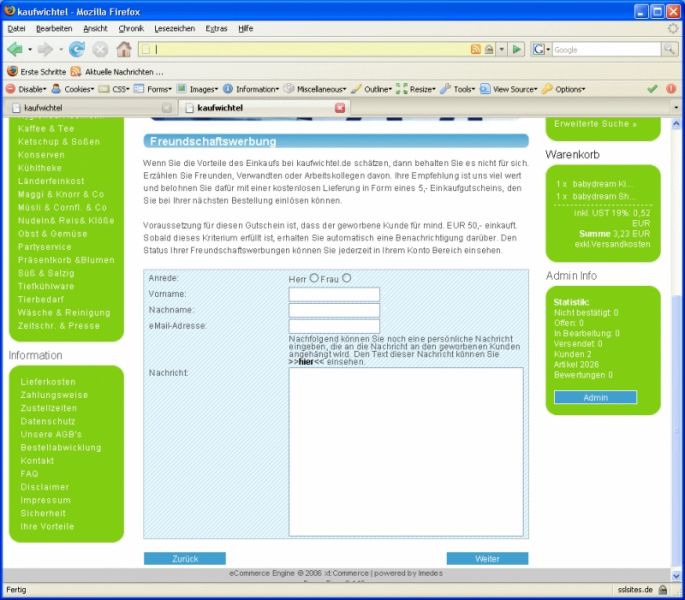
Task: Click the Forward arrow in navigation toolbar
Action: pos(45,49)
